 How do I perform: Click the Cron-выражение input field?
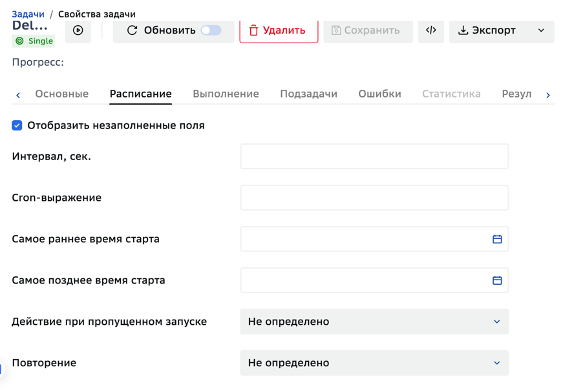tap(374, 198)
